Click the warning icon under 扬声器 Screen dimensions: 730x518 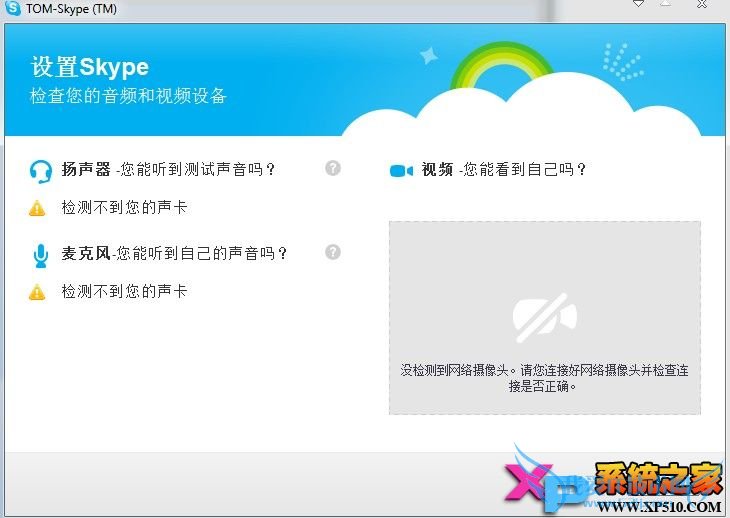pyautogui.click(x=37, y=208)
